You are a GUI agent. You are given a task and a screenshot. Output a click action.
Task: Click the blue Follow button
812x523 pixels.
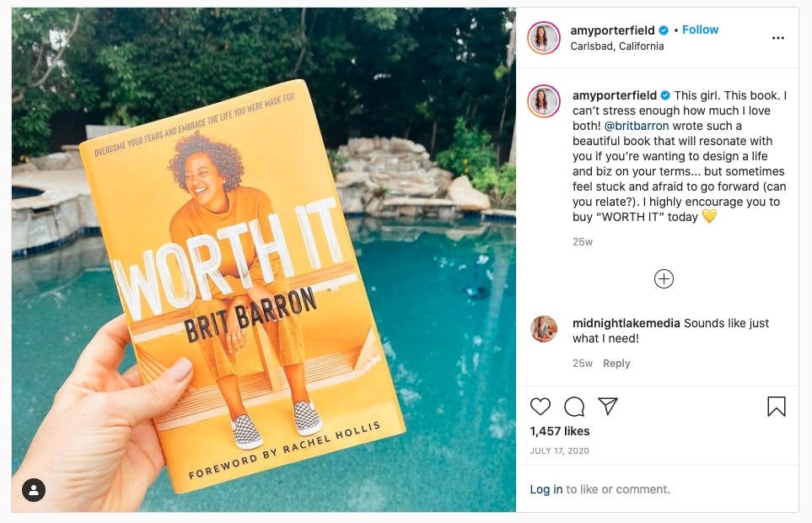coord(700,30)
